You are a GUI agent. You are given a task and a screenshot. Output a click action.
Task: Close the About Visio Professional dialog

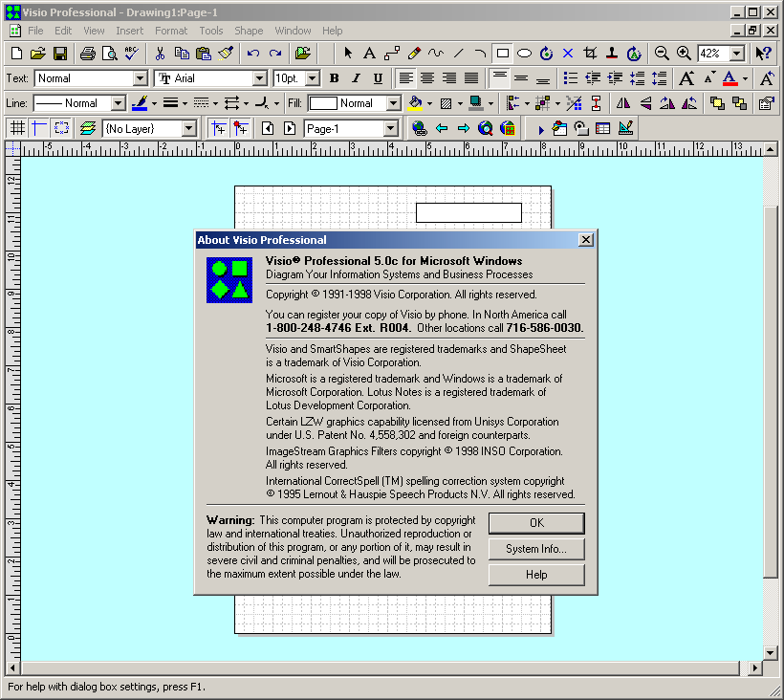click(586, 240)
